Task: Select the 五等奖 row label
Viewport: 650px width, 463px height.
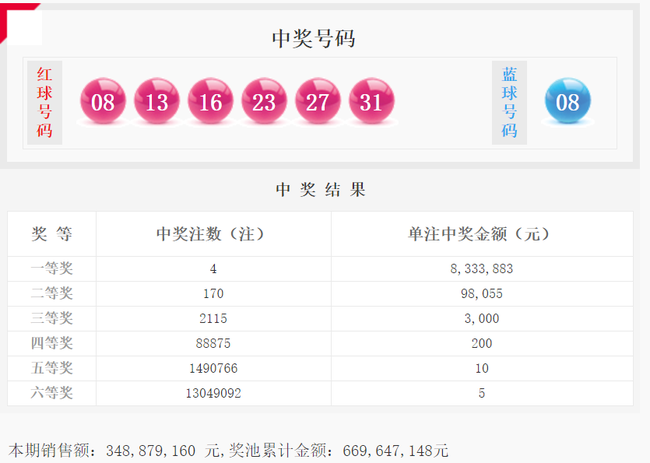Action: [52, 368]
